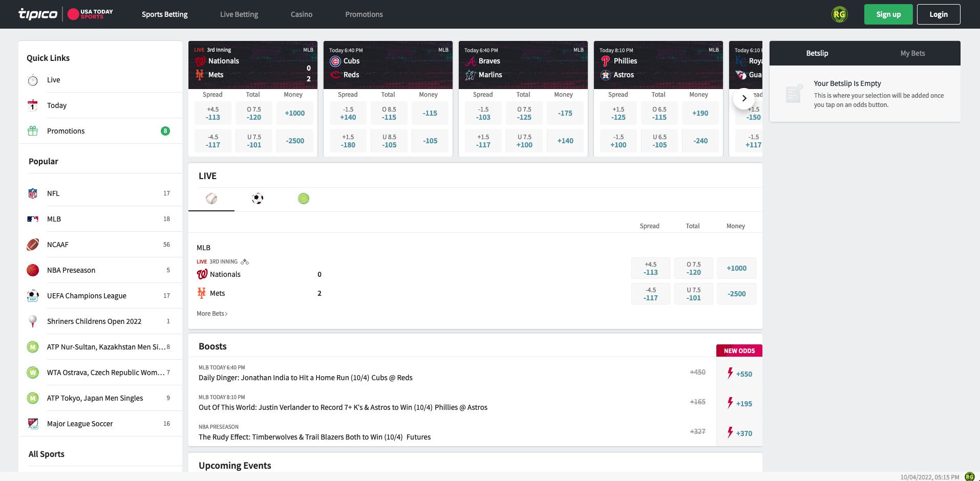Click the RG badge in the footer bar
Image resolution: width=980 pixels, height=481 pixels.
click(969, 476)
